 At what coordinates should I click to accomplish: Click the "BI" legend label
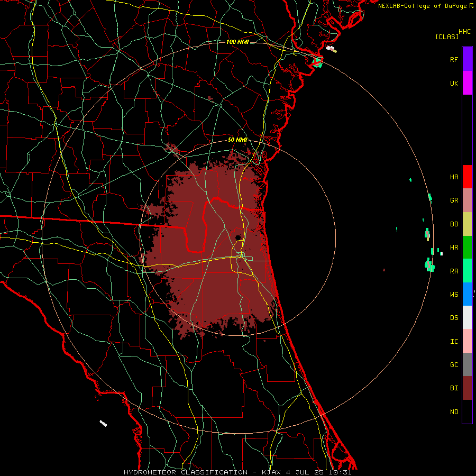(x=454, y=388)
